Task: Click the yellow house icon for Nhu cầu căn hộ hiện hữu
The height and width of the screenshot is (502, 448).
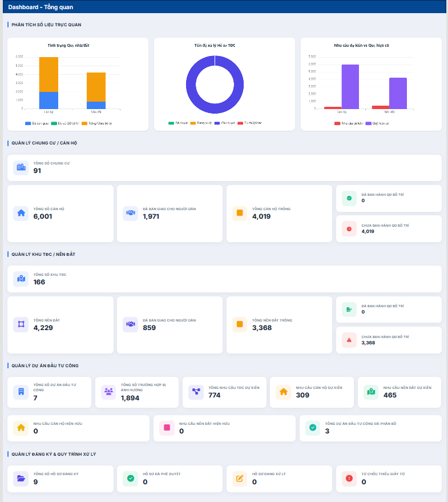Action: pos(21,428)
